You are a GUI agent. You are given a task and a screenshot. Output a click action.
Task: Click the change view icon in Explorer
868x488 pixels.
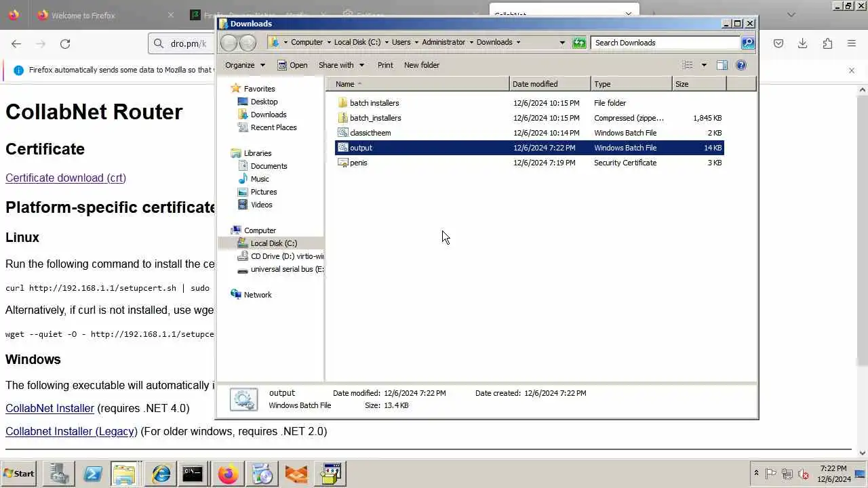click(x=688, y=65)
